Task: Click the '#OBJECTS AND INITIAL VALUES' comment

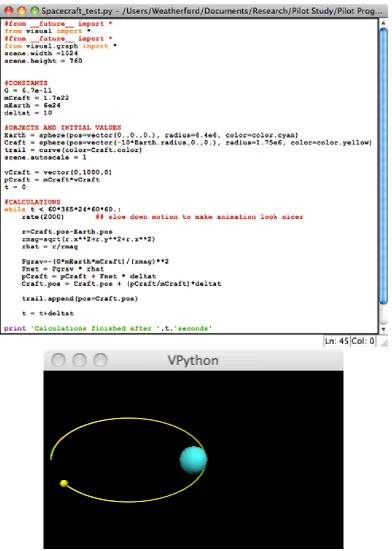Action: pyautogui.click(x=63, y=127)
